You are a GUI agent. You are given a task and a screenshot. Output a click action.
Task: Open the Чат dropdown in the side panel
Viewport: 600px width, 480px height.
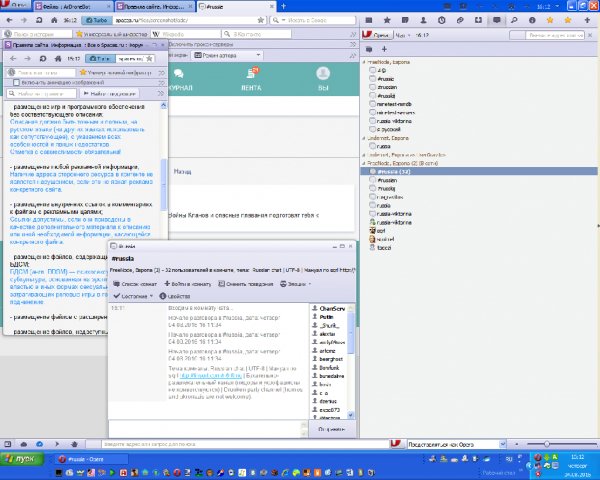point(403,35)
